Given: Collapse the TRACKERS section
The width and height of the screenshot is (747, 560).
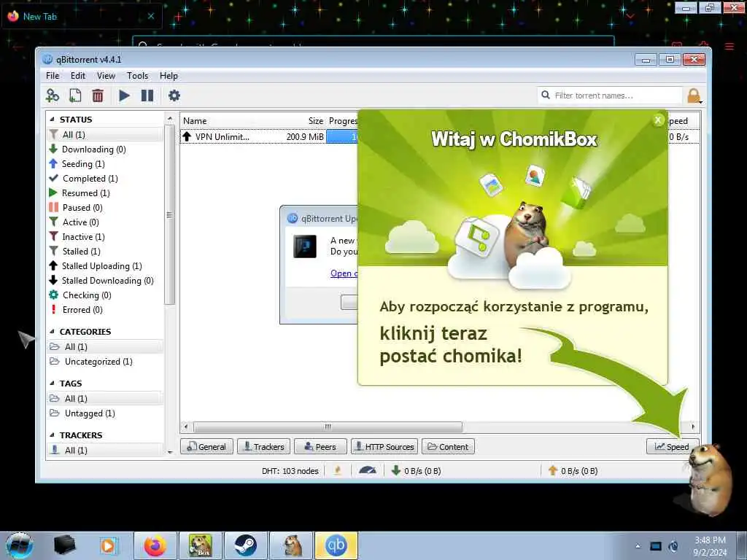Looking at the screenshot, I should click(52, 435).
